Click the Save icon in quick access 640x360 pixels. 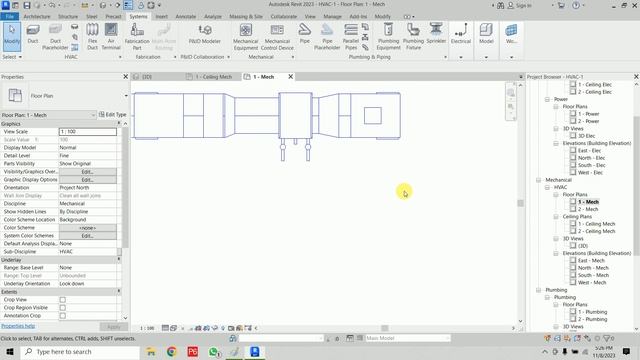[27, 5]
